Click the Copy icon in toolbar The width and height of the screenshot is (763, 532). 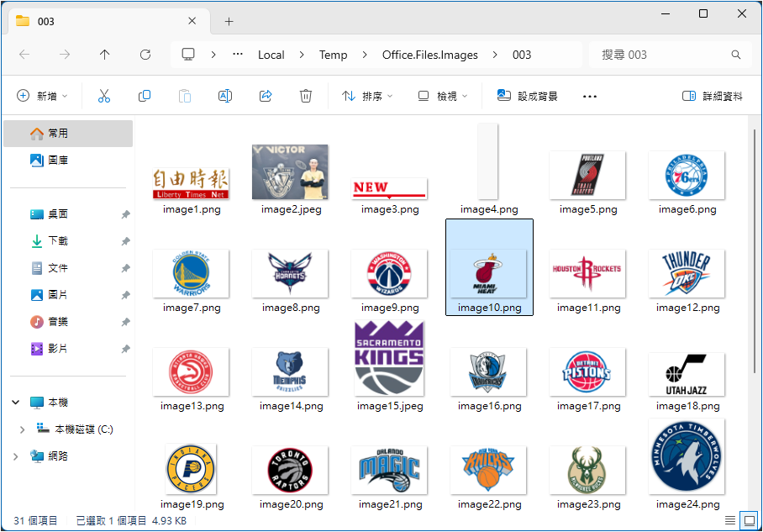click(145, 96)
